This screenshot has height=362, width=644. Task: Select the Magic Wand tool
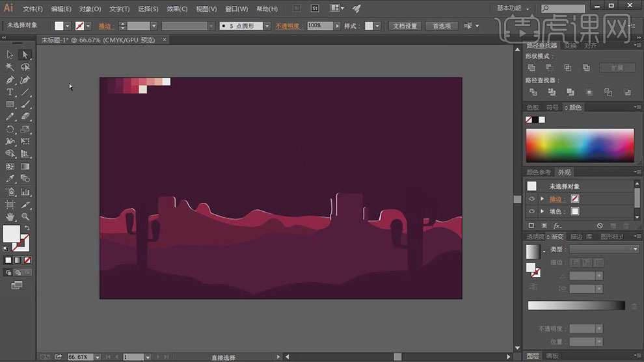10,67
